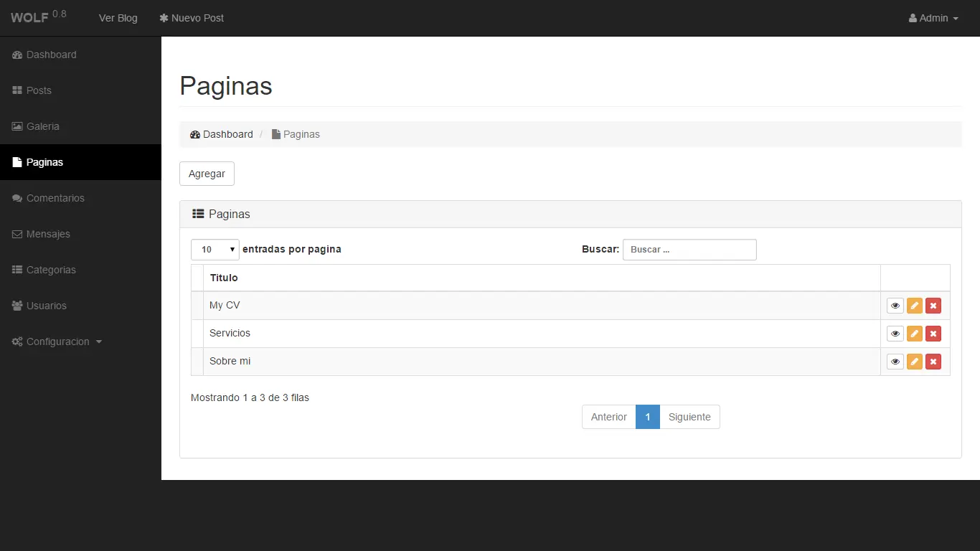Click the list icon in Paginas panel header
Image resolution: width=980 pixels, height=551 pixels.
tap(199, 214)
